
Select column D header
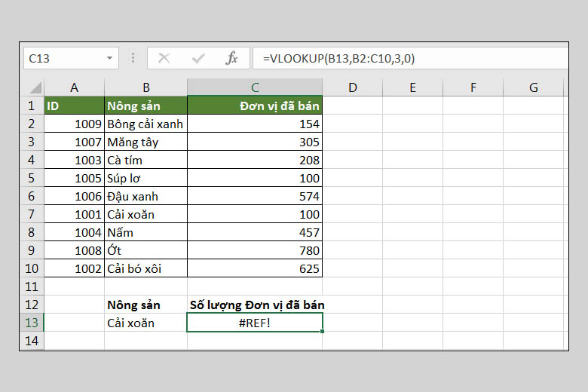click(353, 87)
